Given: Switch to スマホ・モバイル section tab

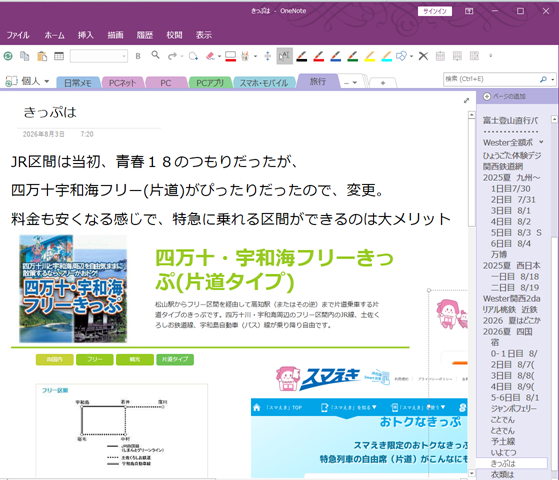Looking at the screenshot, I should point(264,83).
